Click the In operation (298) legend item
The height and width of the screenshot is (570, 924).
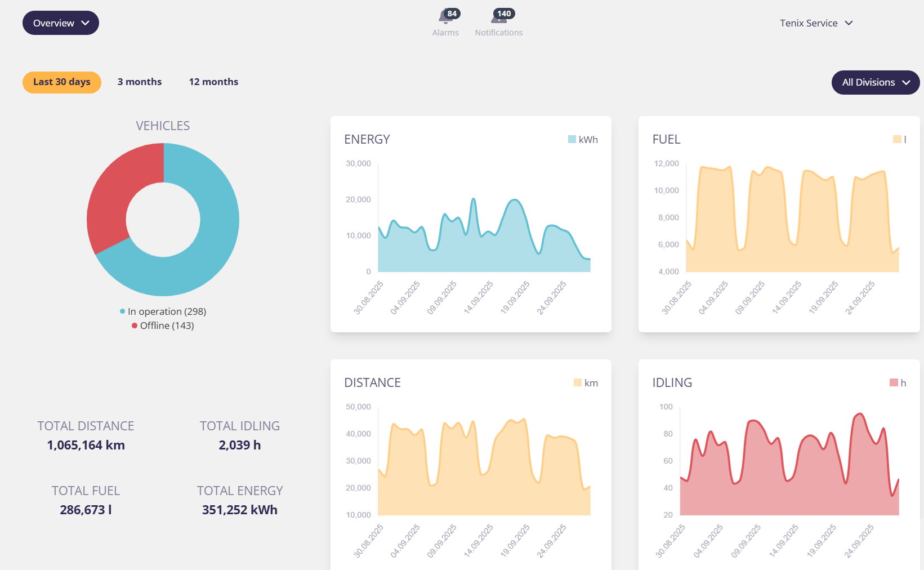pyautogui.click(x=163, y=311)
